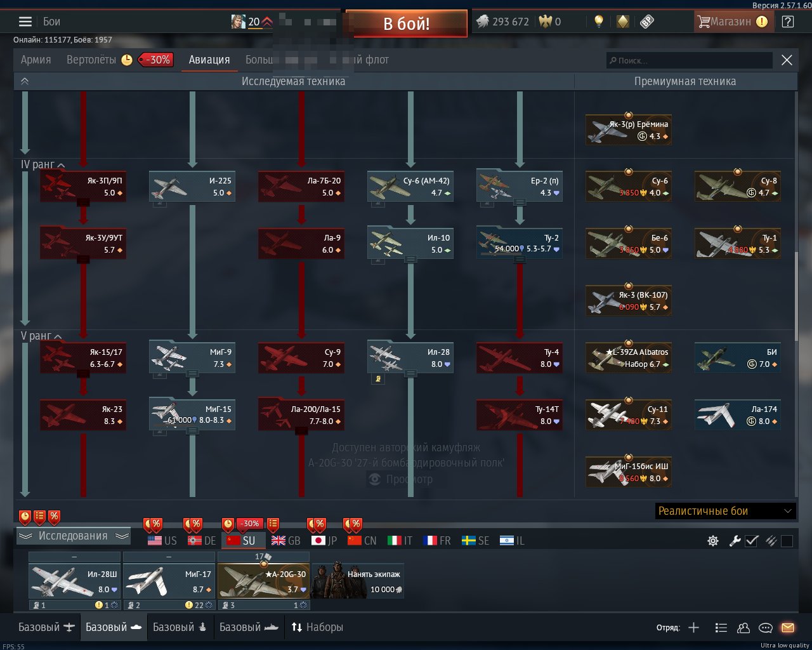
Task: Open the hamburger main menu
Action: [x=25, y=22]
